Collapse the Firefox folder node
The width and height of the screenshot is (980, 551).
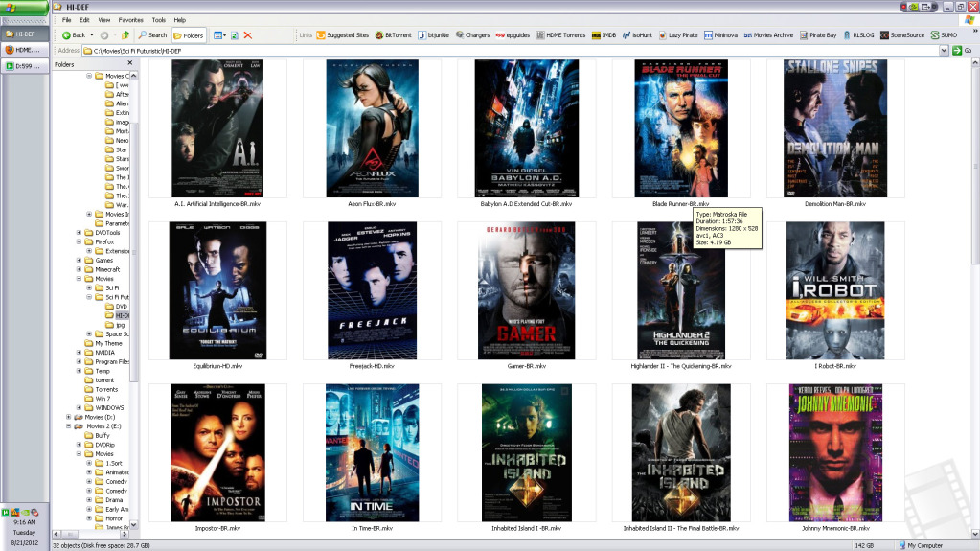(79, 242)
